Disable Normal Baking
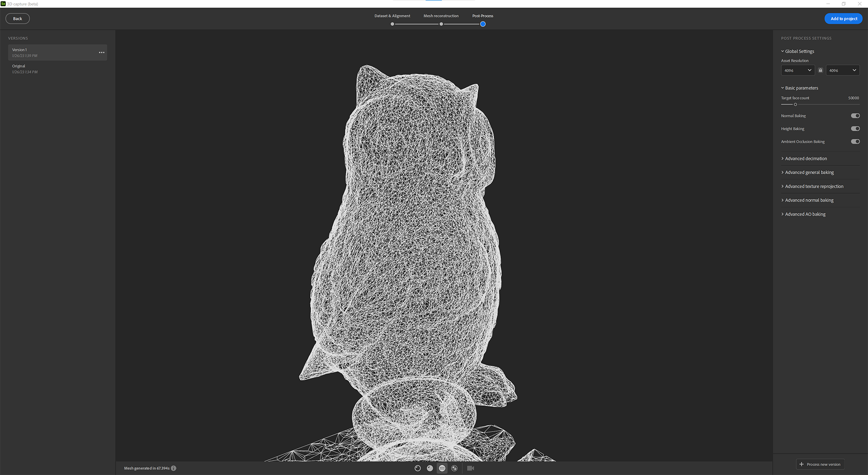This screenshot has width=868, height=475. (x=855, y=116)
